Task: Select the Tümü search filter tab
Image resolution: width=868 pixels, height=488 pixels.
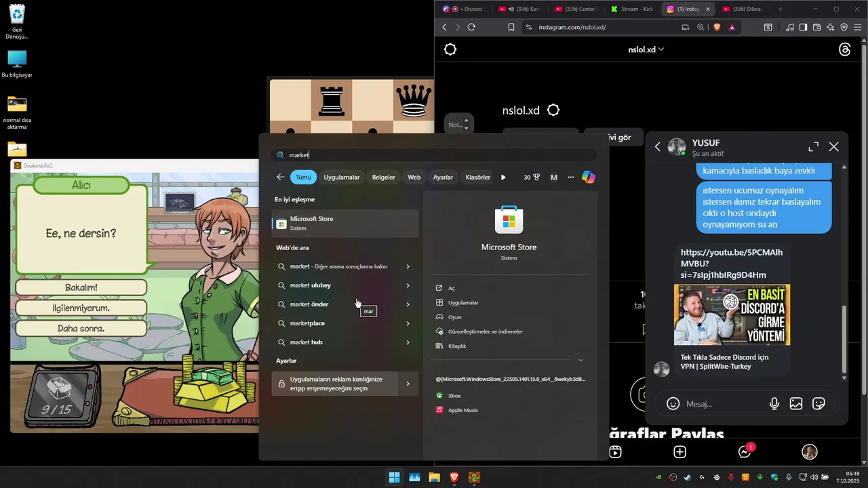Action: [303, 177]
